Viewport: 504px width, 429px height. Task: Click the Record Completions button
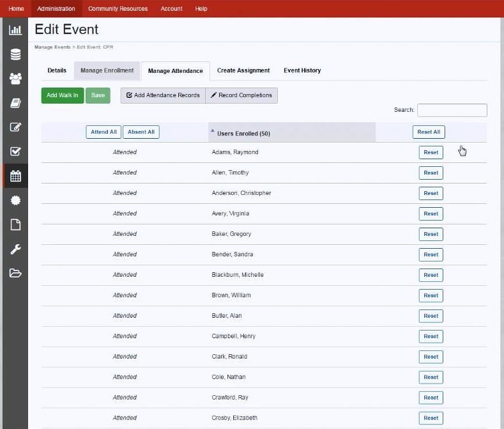(241, 96)
